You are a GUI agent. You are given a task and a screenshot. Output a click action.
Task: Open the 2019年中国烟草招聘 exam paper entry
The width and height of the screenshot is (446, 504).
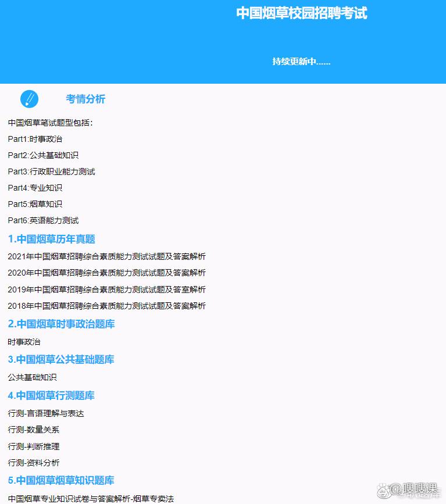click(107, 289)
